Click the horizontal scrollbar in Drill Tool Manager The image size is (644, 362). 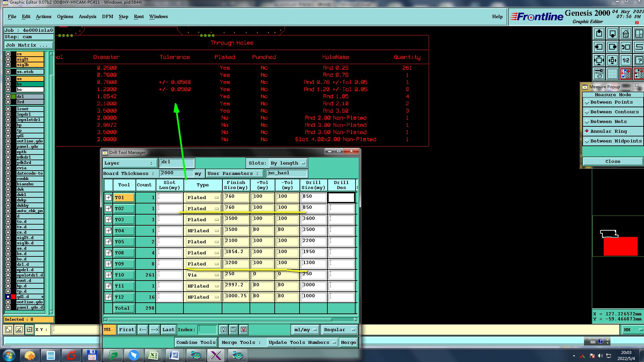coord(230,319)
